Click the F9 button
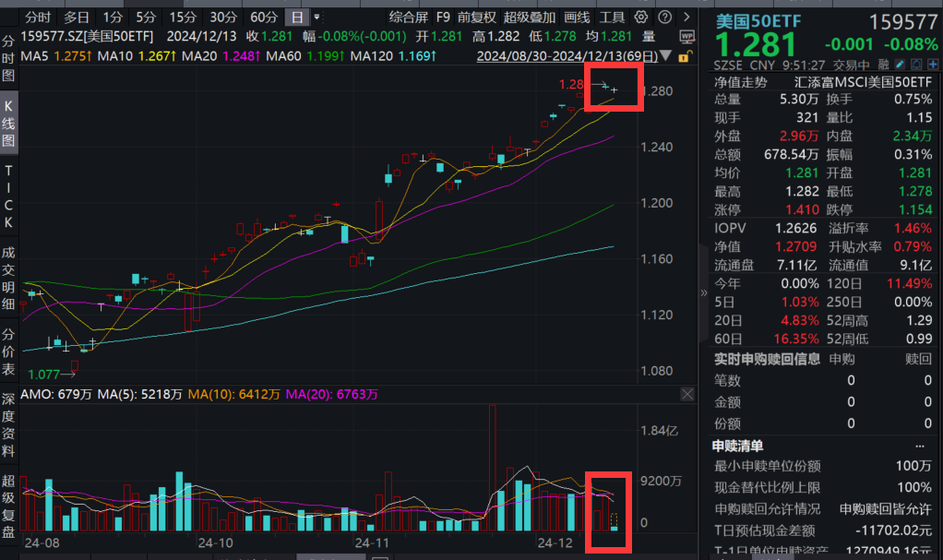The width and height of the screenshot is (943, 560). [x=443, y=17]
